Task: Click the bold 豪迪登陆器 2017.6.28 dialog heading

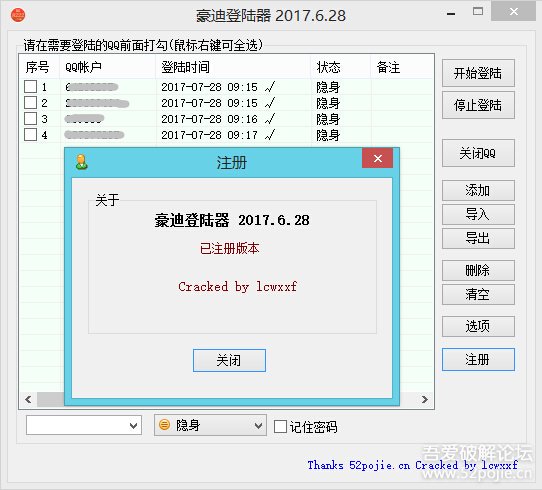Action: (x=232, y=220)
